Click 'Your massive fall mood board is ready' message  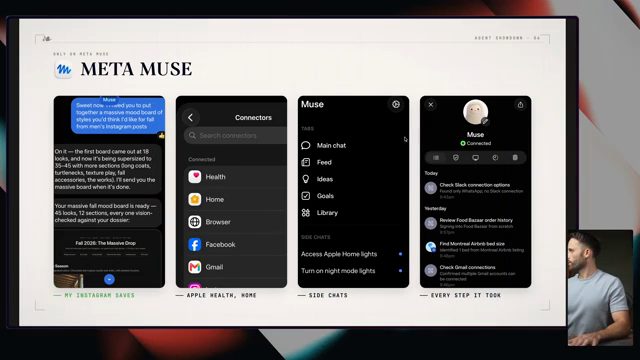click(x=108, y=213)
